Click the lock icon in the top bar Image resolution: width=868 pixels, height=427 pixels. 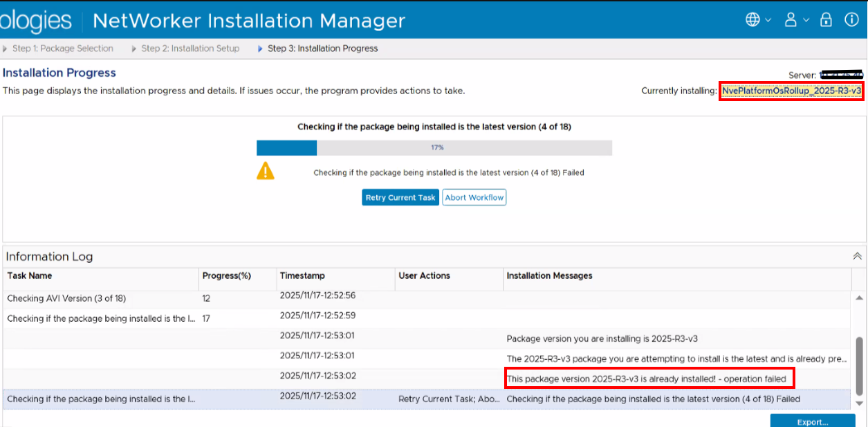pyautogui.click(x=826, y=20)
